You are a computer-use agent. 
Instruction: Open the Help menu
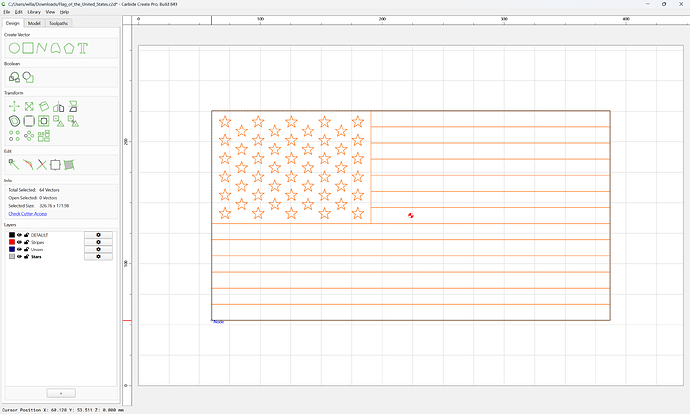[64, 12]
